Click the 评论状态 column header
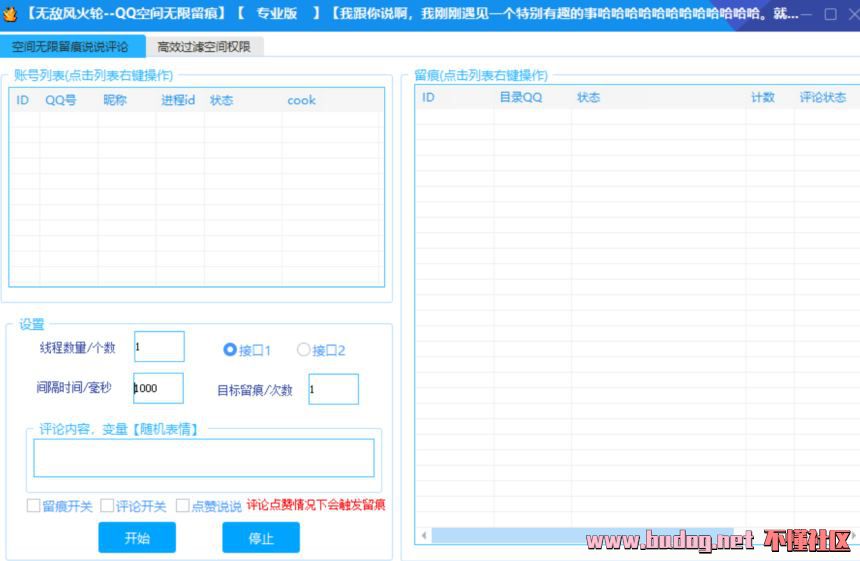The image size is (860, 561). tap(822, 98)
